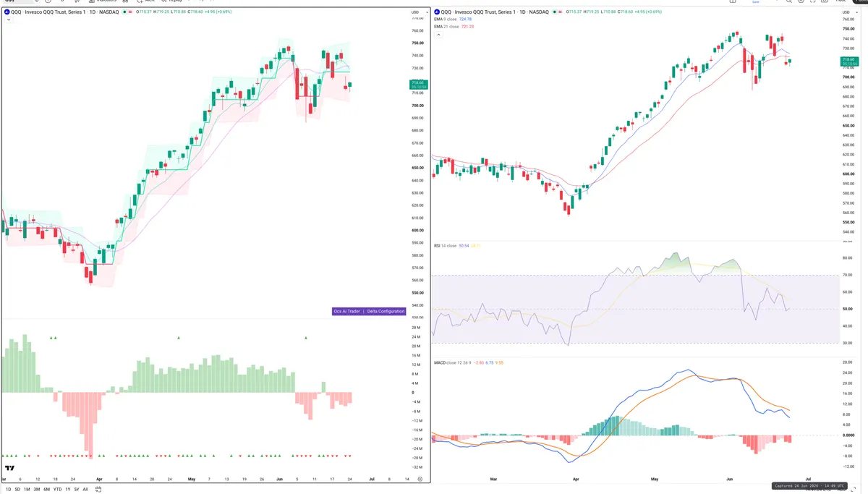Viewport: 868px width, 494px height.
Task: Select the YTD time range
Action: 57,490
